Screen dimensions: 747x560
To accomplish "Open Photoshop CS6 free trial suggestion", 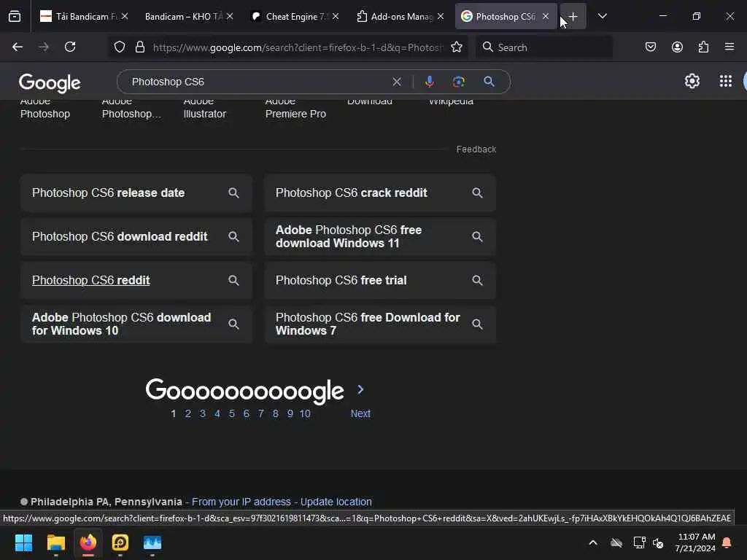I will (x=379, y=281).
